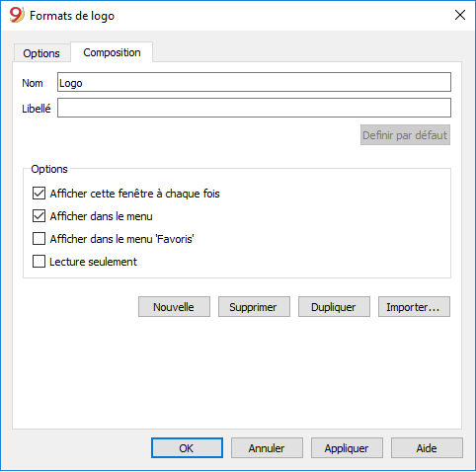Apply changes with Appliquer

[347, 448]
